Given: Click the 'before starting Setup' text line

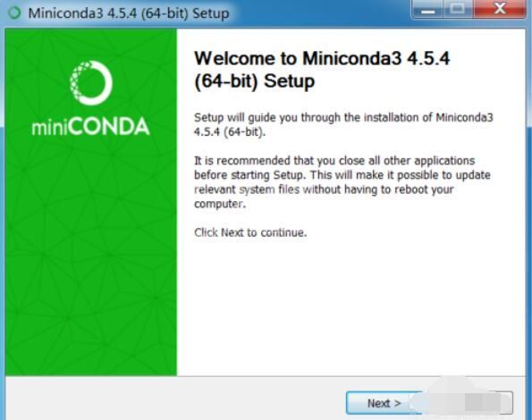Looking at the screenshot, I should [342, 175].
